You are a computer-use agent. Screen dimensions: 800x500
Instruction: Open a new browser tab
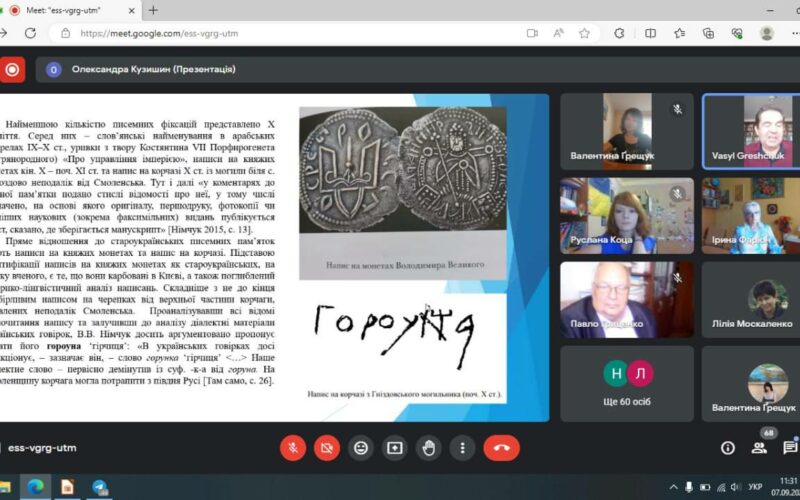pyautogui.click(x=153, y=10)
